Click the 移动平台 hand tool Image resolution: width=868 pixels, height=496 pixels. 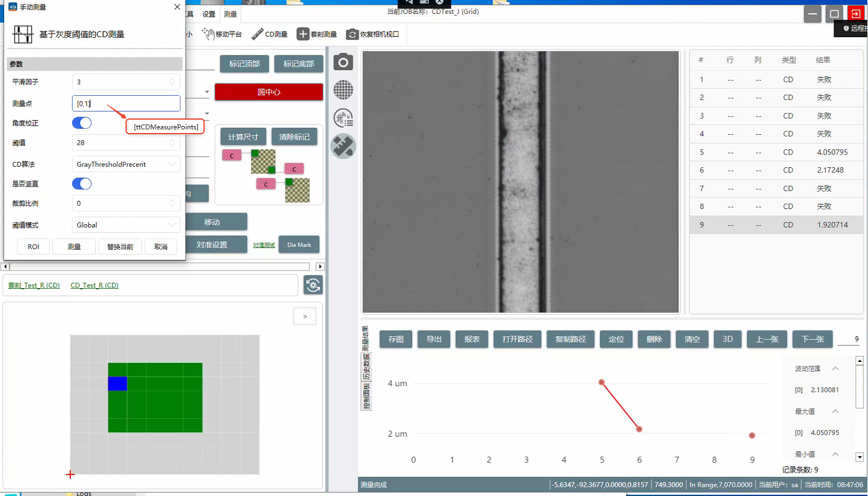[x=222, y=34]
